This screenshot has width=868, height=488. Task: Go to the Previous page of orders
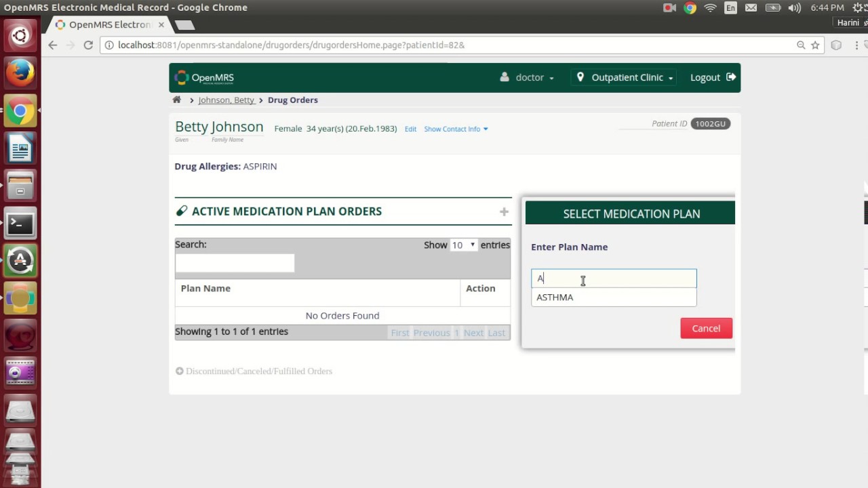(431, 333)
